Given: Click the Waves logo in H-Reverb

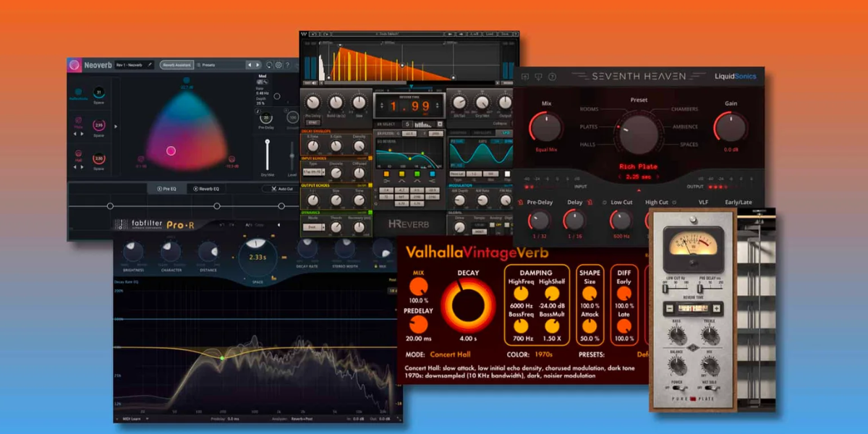Looking at the screenshot, I should click(305, 34).
